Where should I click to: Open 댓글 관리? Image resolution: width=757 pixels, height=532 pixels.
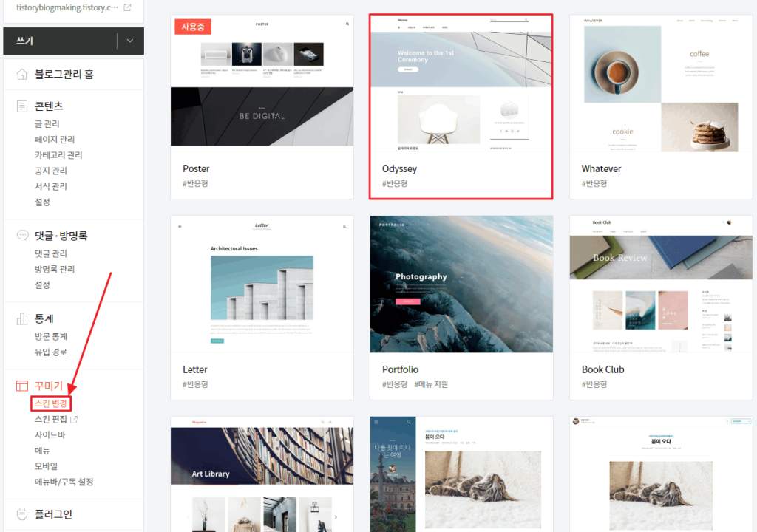click(51, 253)
